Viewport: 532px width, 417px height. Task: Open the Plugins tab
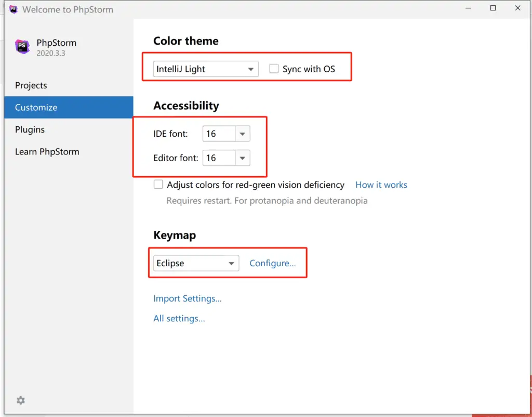click(x=30, y=129)
